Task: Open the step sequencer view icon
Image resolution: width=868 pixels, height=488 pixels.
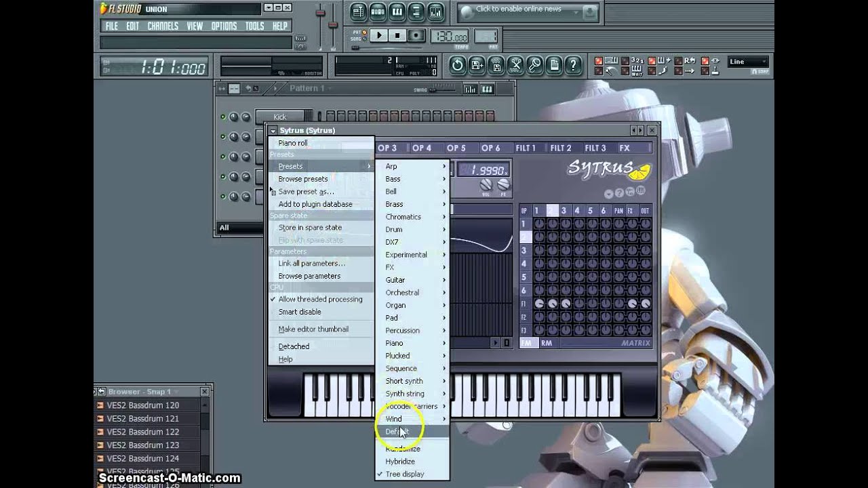Action: (378, 12)
